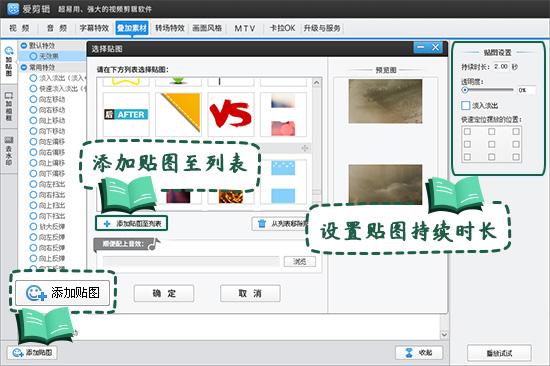Switch to the 转场特效 tab
This screenshot has width=550, height=366.
click(x=170, y=28)
